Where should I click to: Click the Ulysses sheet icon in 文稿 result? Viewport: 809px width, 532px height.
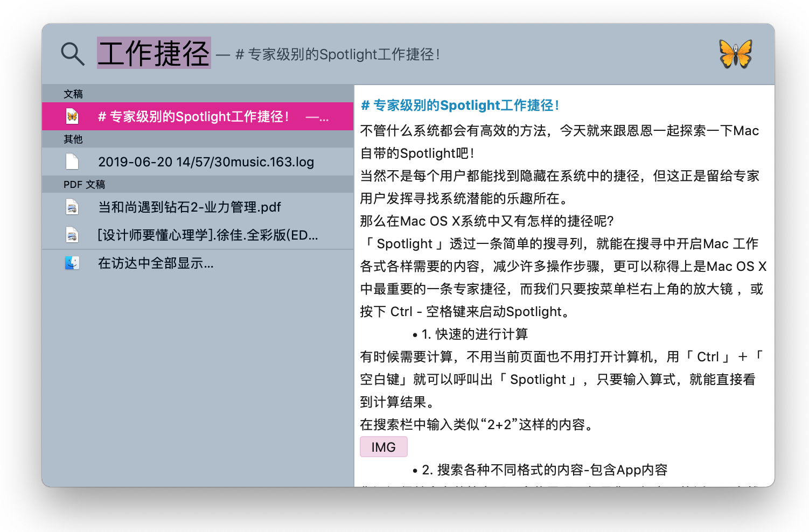72,116
